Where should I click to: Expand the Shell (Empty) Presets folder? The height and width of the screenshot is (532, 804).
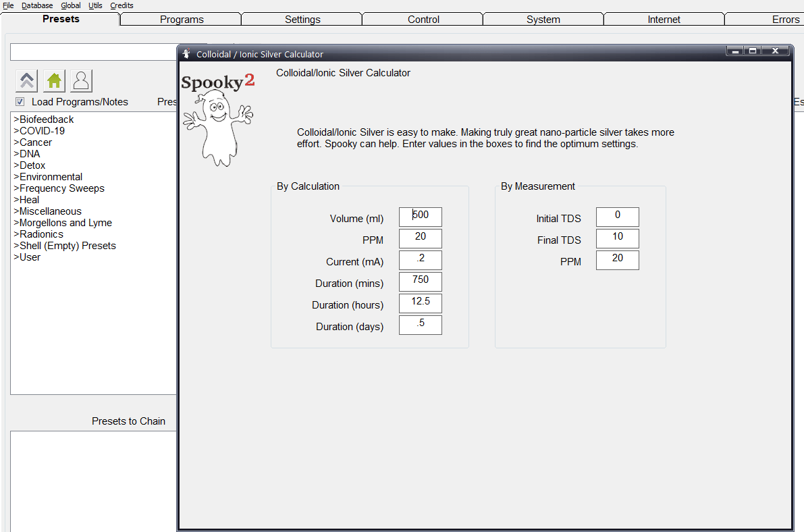[x=65, y=246]
